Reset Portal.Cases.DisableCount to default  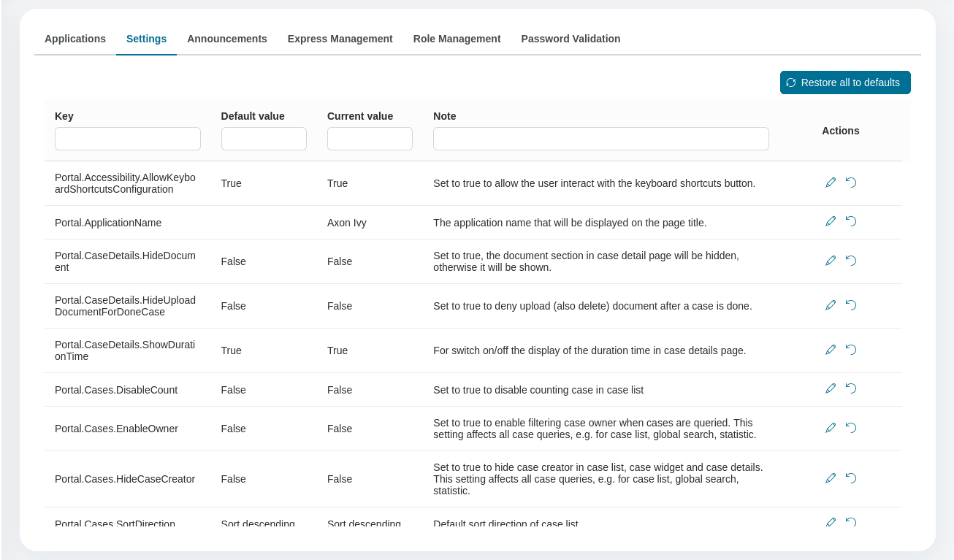pyautogui.click(x=851, y=388)
